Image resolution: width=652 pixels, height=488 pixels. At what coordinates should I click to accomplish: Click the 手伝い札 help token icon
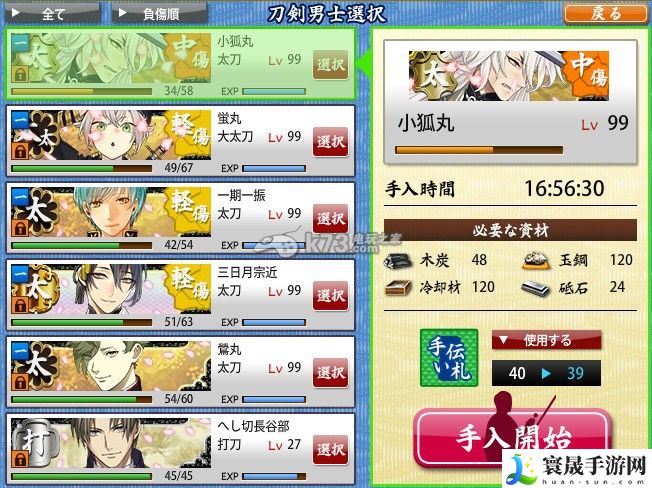pos(449,357)
